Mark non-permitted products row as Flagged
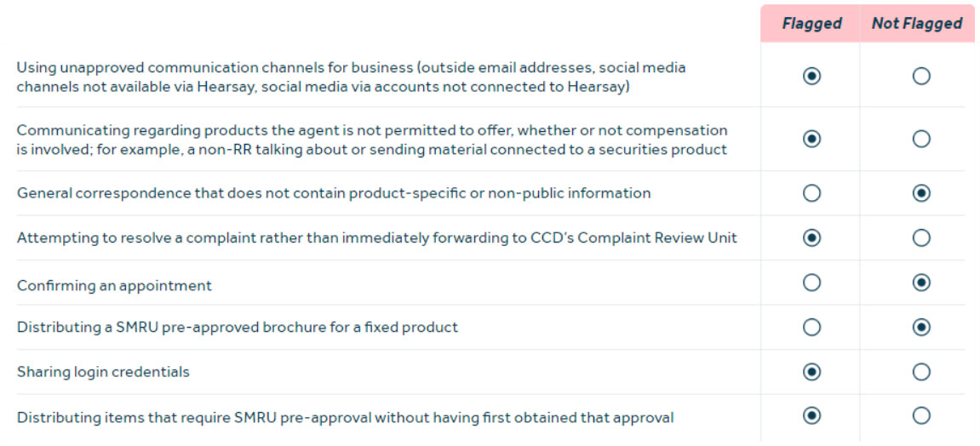The image size is (980, 446). tap(811, 139)
